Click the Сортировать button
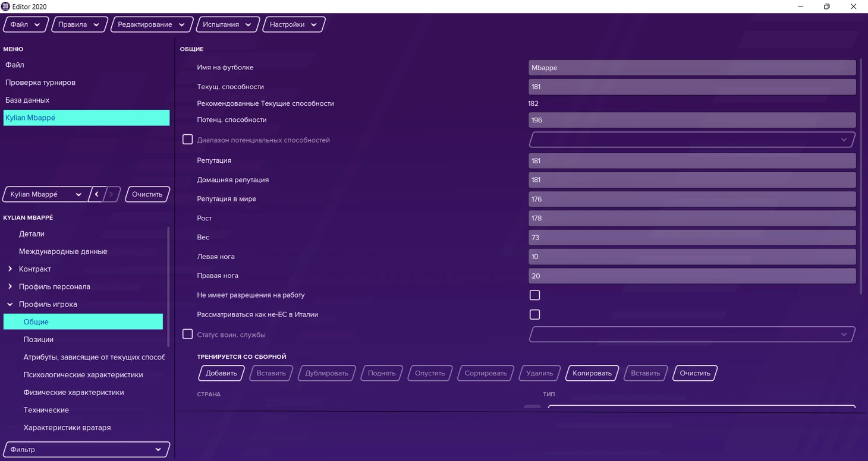 (486, 373)
